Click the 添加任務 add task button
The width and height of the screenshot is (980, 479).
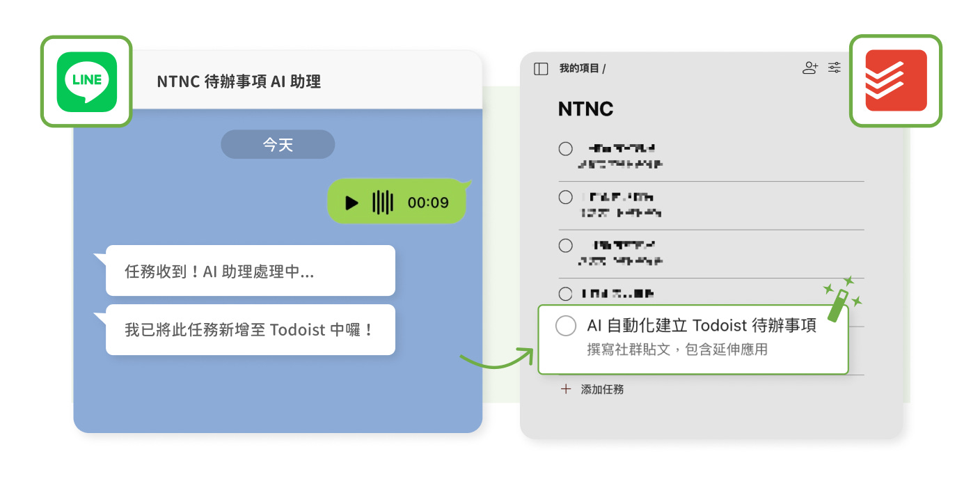pos(602,389)
